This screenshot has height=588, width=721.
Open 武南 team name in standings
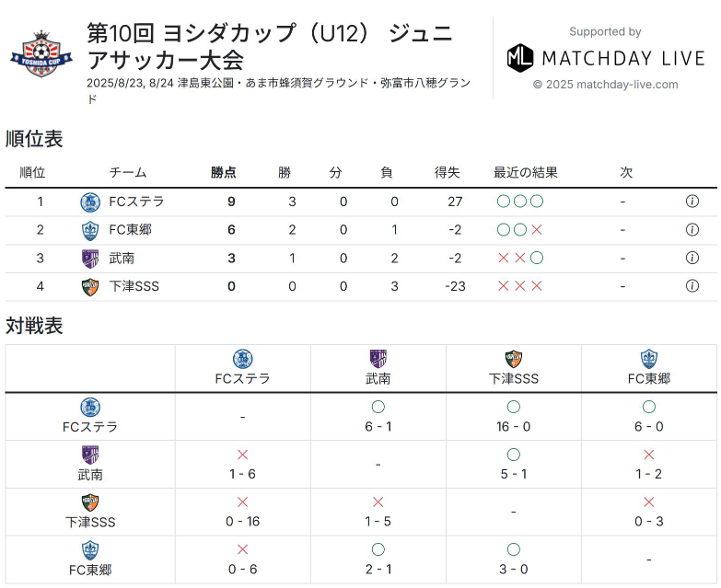pos(122,259)
